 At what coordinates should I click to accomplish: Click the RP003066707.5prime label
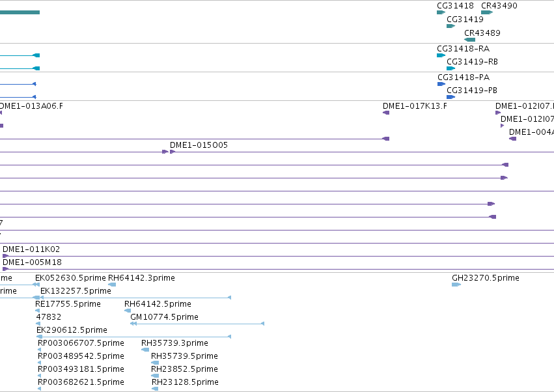pyautogui.click(x=81, y=343)
